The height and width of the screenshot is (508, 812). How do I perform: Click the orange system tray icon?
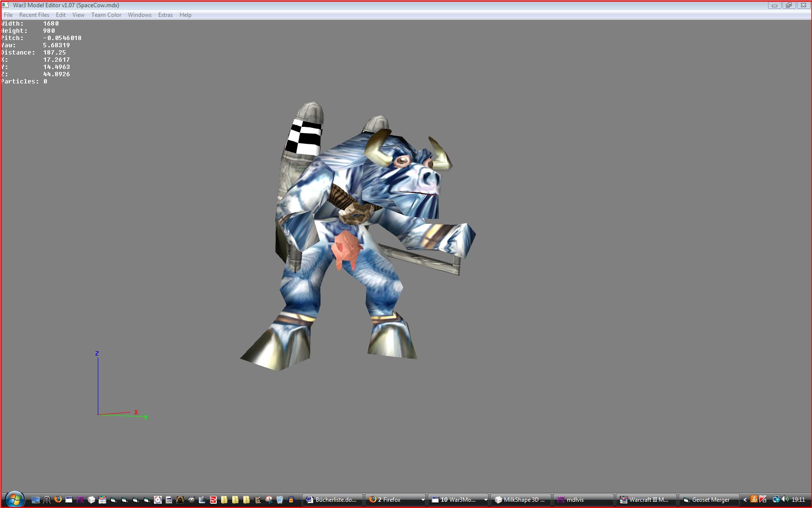pyautogui.click(x=754, y=499)
